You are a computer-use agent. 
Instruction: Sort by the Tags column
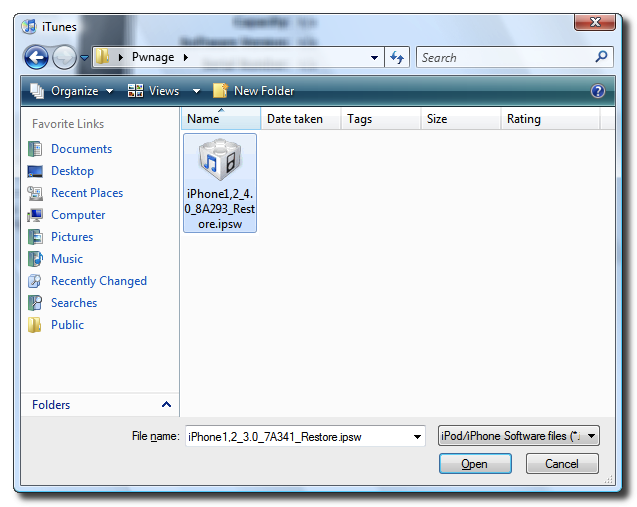pos(380,119)
